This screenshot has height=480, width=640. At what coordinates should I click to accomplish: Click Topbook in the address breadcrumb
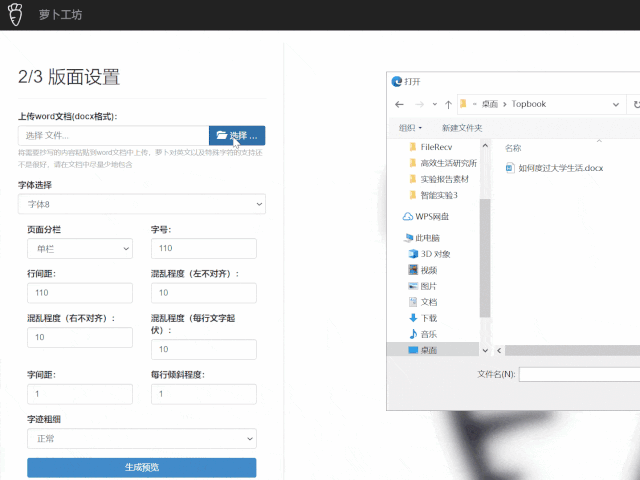point(529,104)
